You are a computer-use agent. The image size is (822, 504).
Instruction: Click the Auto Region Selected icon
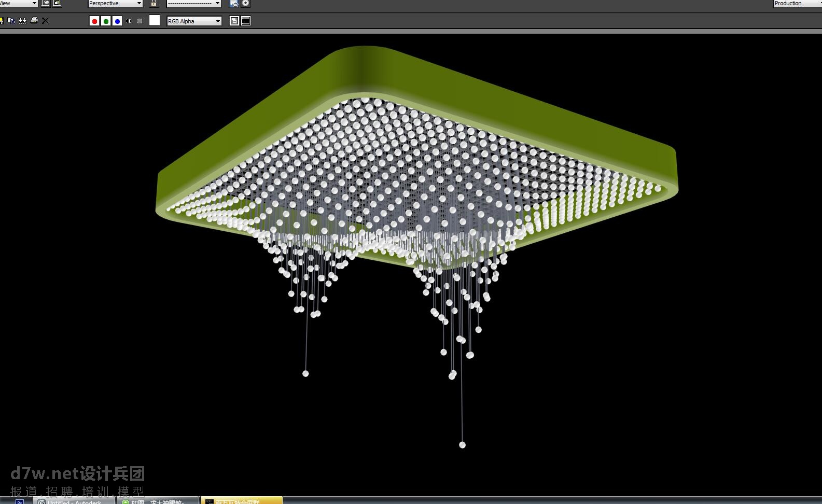tap(57, 3)
